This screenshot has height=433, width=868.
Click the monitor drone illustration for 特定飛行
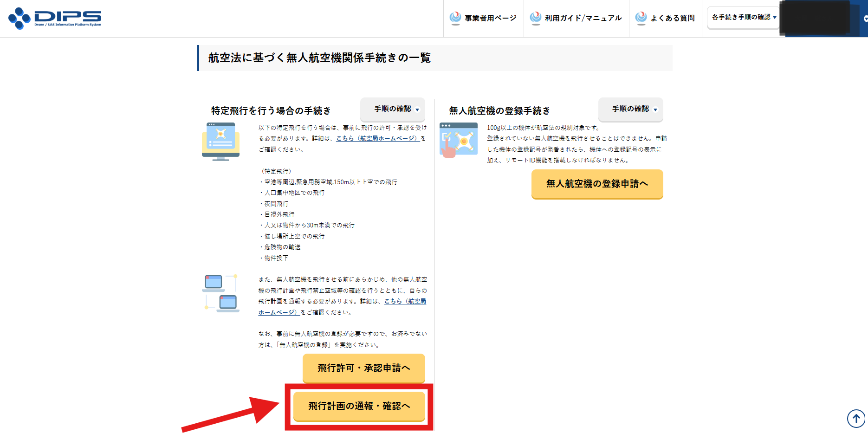pyautogui.click(x=220, y=141)
